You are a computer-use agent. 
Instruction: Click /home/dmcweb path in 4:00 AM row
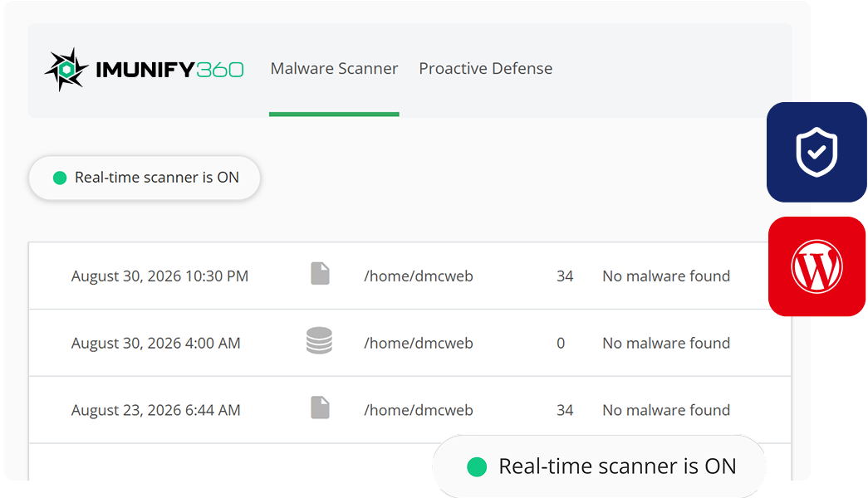point(419,343)
